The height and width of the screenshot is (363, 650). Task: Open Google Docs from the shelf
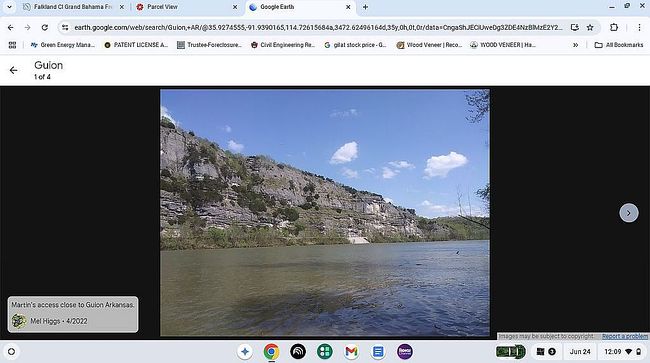(x=378, y=352)
